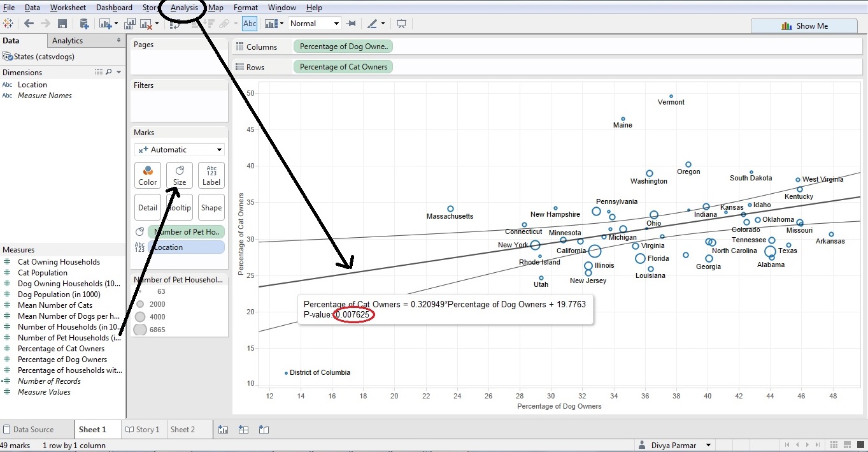Duplicate the current sheet from the toolbar
Screen dimensions: 868x452
pyautogui.click(x=130, y=24)
